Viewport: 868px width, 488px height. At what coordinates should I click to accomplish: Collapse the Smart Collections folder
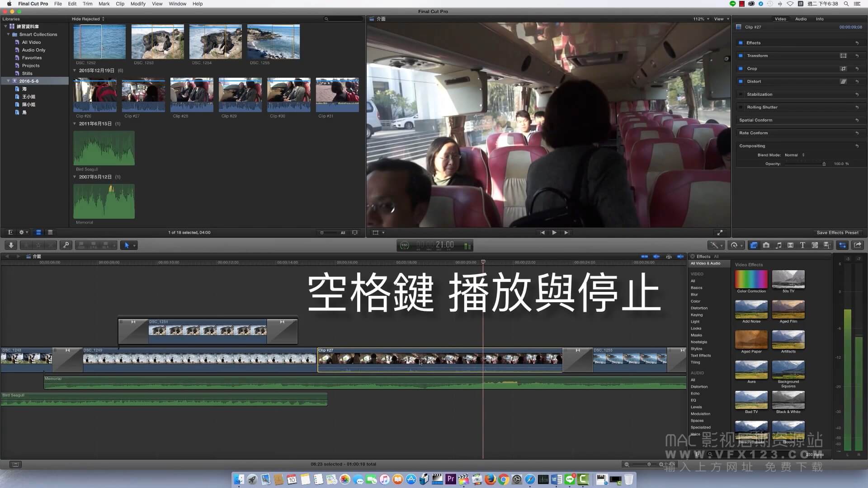click(x=8, y=34)
